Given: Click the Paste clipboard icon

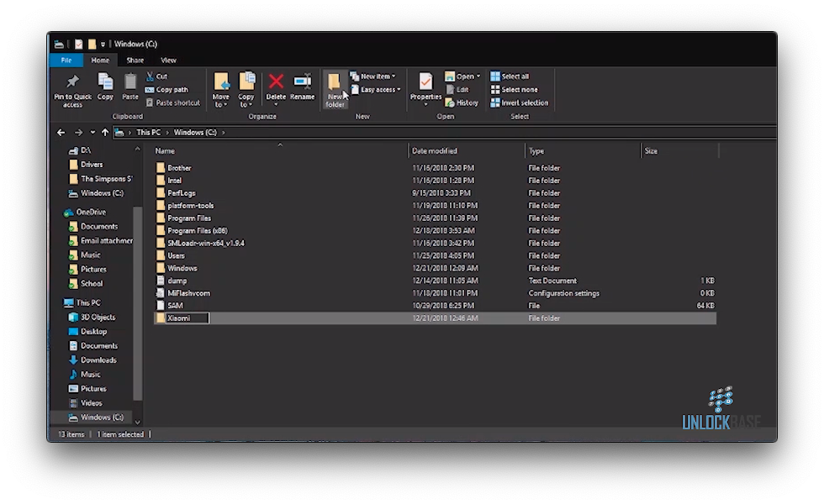Looking at the screenshot, I should click(129, 82).
